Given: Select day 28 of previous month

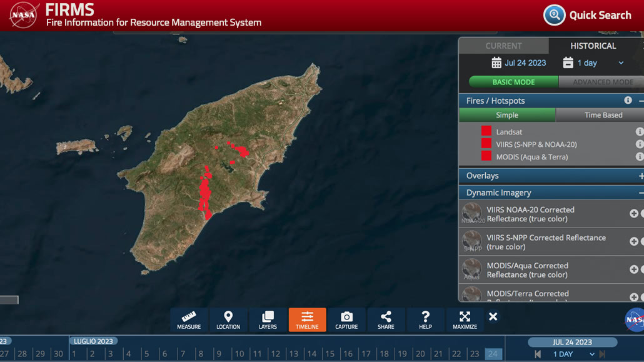Looking at the screenshot, I should [22, 354].
